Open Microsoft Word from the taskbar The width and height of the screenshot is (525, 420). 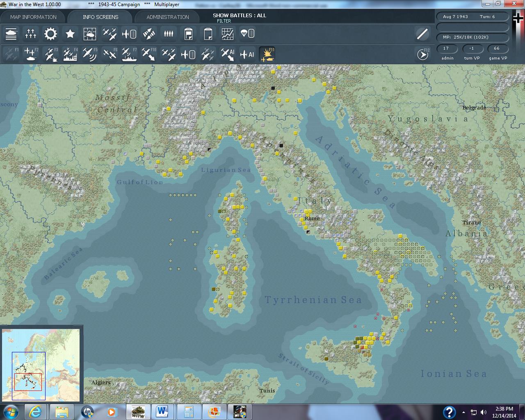coord(163,412)
